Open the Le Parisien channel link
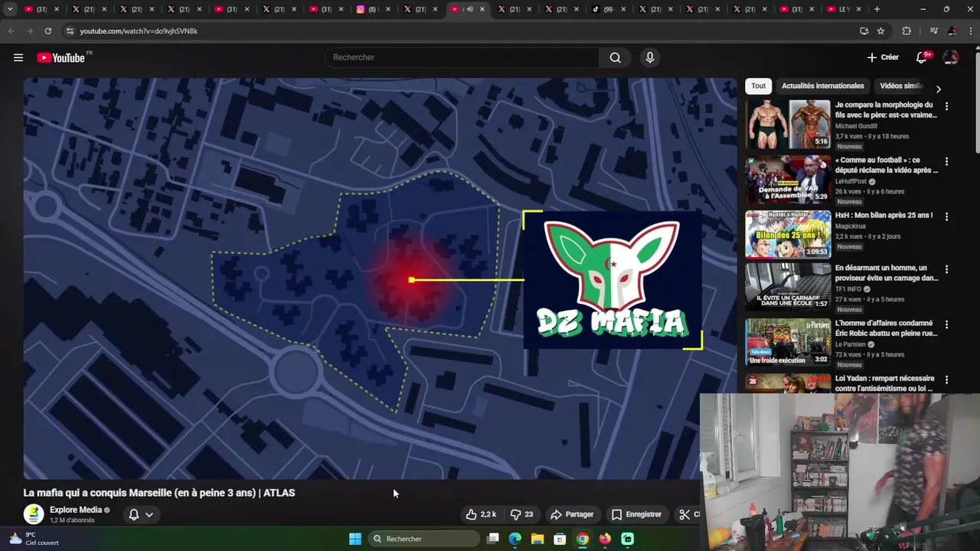Screen dimensions: 980x551 click(850, 344)
